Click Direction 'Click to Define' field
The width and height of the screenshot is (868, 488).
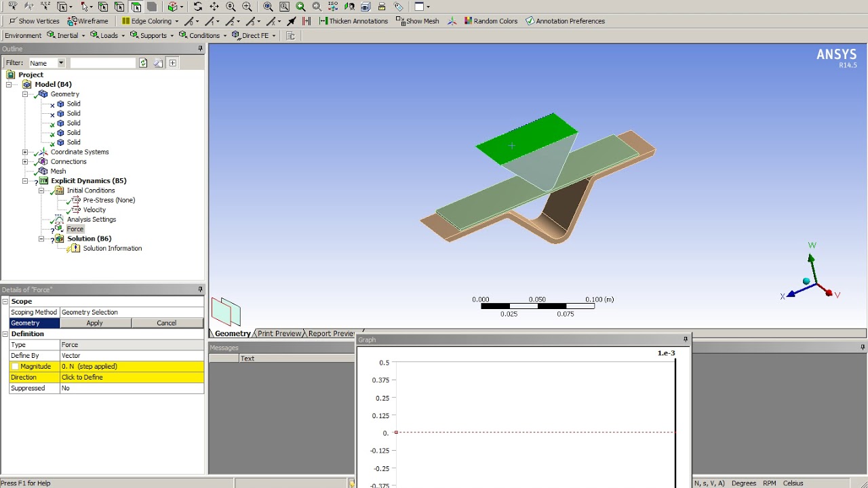[x=132, y=378]
